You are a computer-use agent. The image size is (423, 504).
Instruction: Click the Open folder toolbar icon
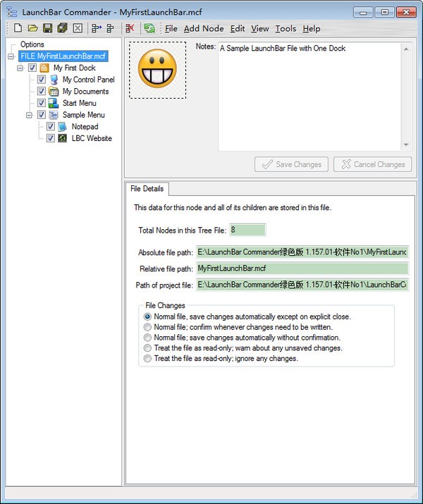tap(32, 28)
